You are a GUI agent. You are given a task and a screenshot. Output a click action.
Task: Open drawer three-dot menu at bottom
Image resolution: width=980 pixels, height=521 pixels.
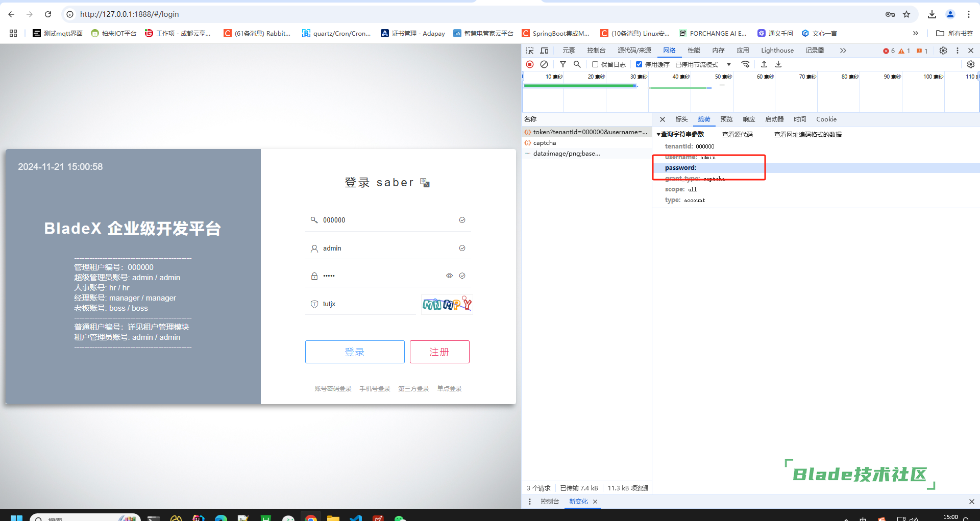(530, 502)
